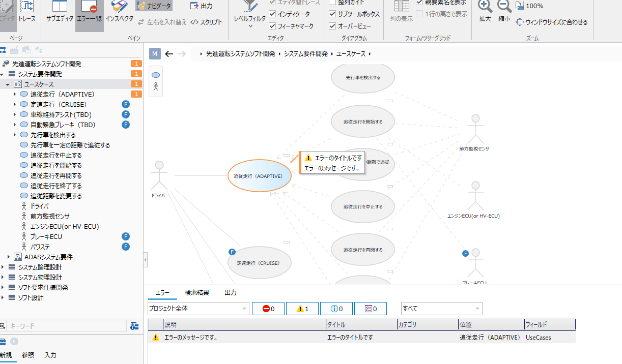Click the M model button in the breadcrumb bar

point(155,53)
